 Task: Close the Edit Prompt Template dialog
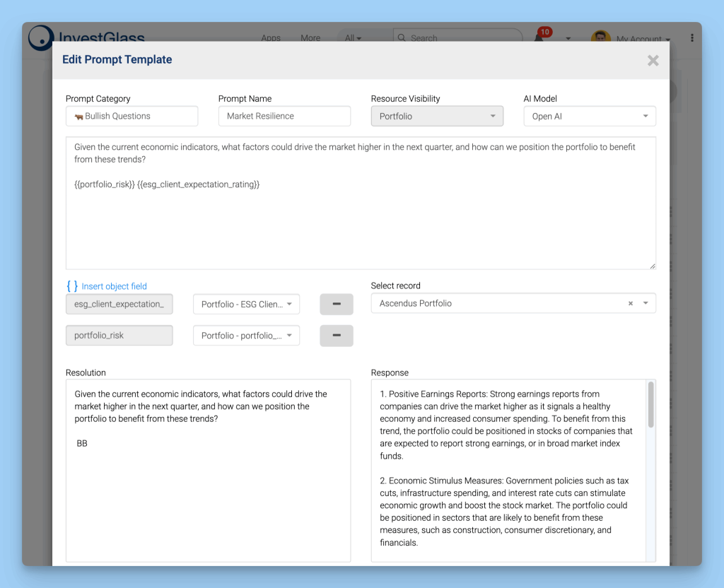point(653,61)
